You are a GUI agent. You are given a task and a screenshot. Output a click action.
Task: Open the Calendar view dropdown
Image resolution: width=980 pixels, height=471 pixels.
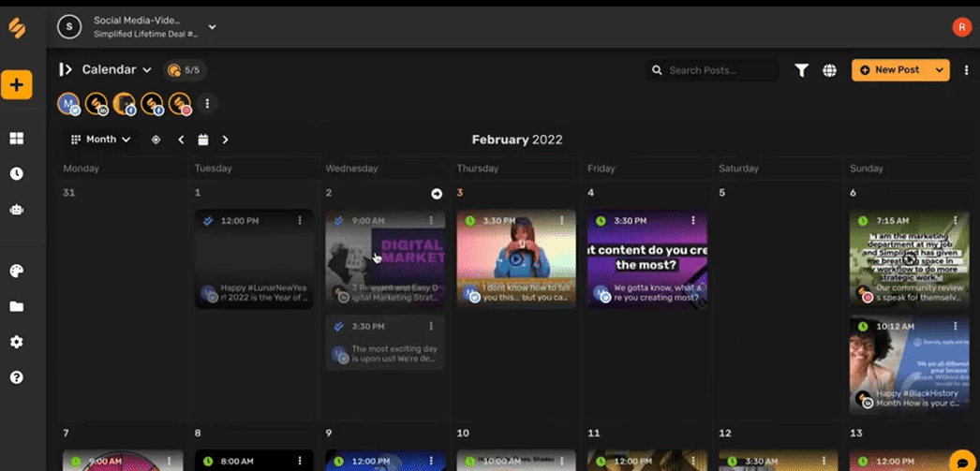pos(116,70)
